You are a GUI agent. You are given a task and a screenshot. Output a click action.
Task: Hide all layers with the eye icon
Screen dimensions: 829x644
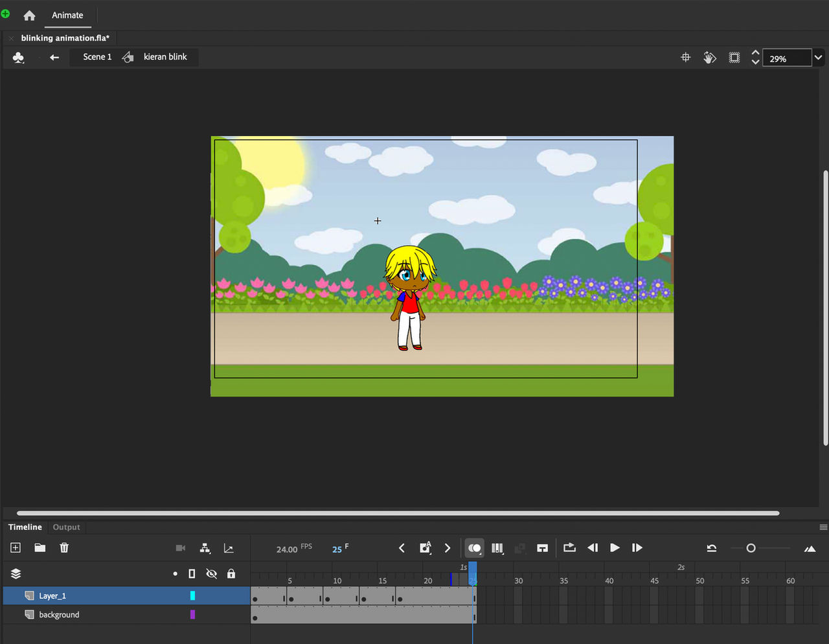[x=212, y=574]
